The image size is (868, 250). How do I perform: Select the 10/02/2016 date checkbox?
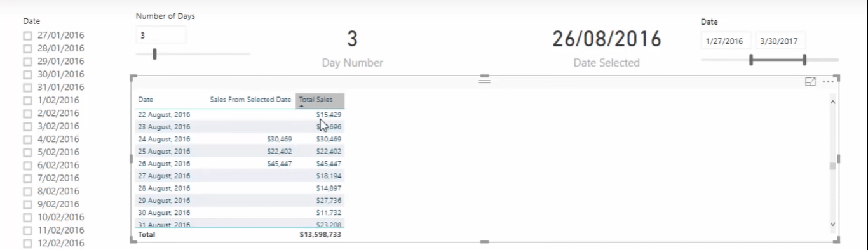27,218
